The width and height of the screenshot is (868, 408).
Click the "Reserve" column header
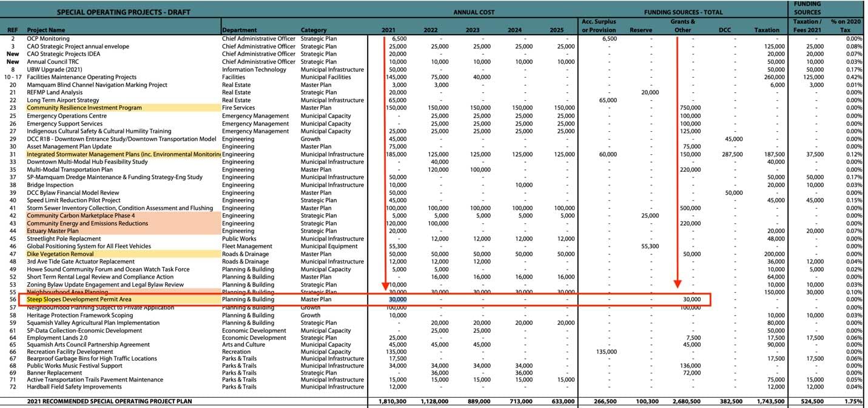coord(641,30)
